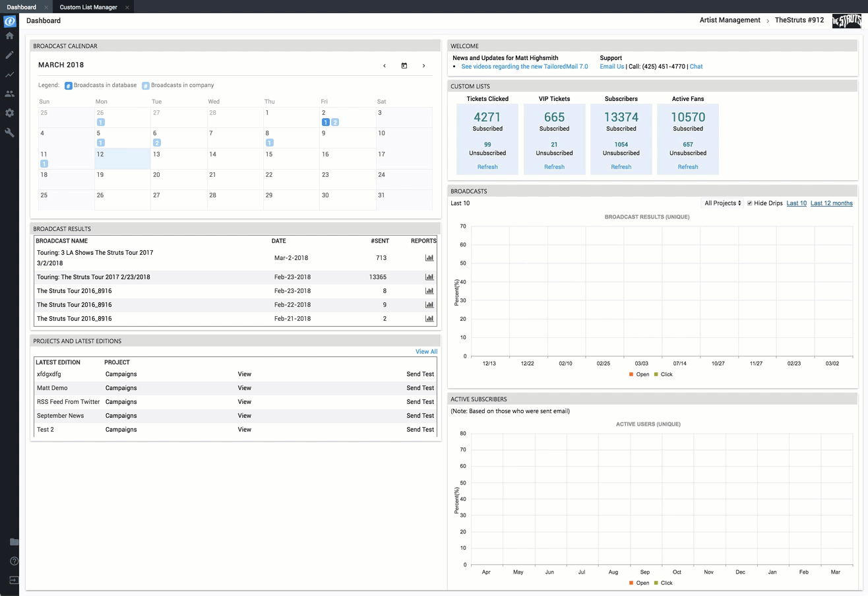
Task: Click the Email Us support link
Action: pyautogui.click(x=612, y=67)
